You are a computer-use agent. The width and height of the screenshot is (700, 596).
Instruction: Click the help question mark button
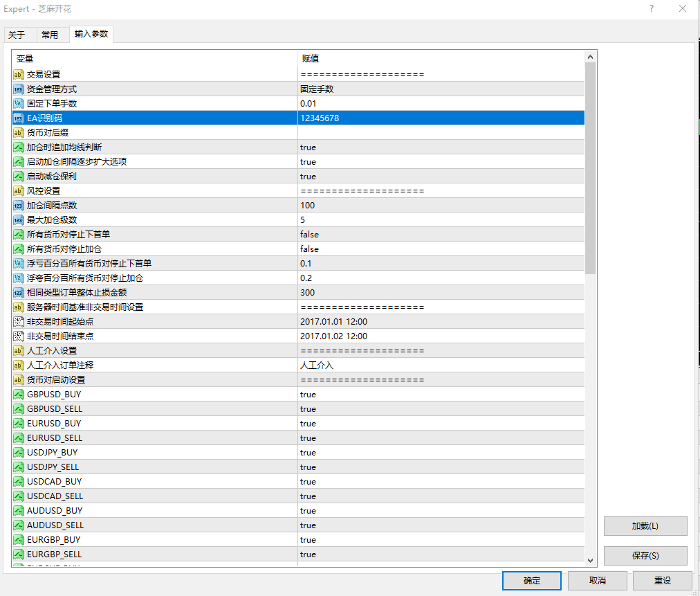(x=652, y=8)
